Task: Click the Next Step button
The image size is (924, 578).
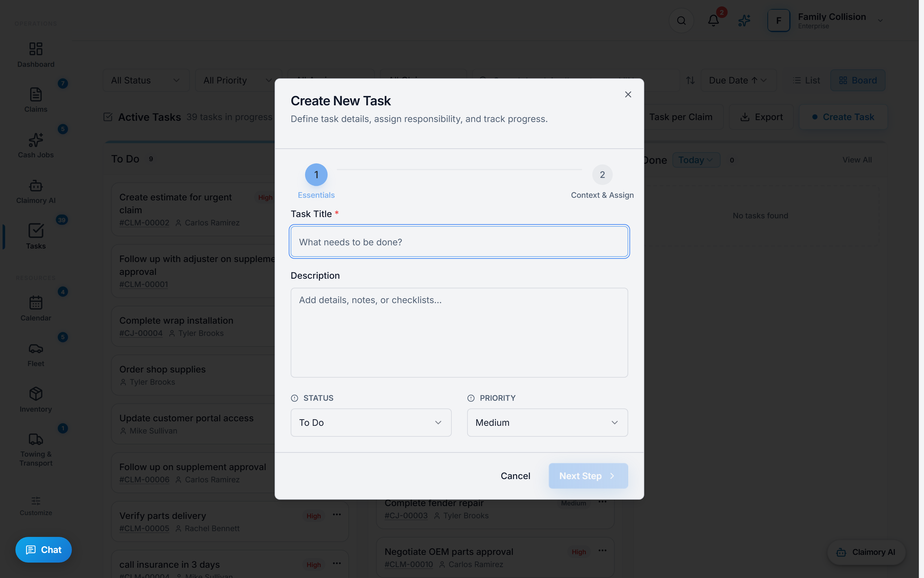Action: click(588, 476)
